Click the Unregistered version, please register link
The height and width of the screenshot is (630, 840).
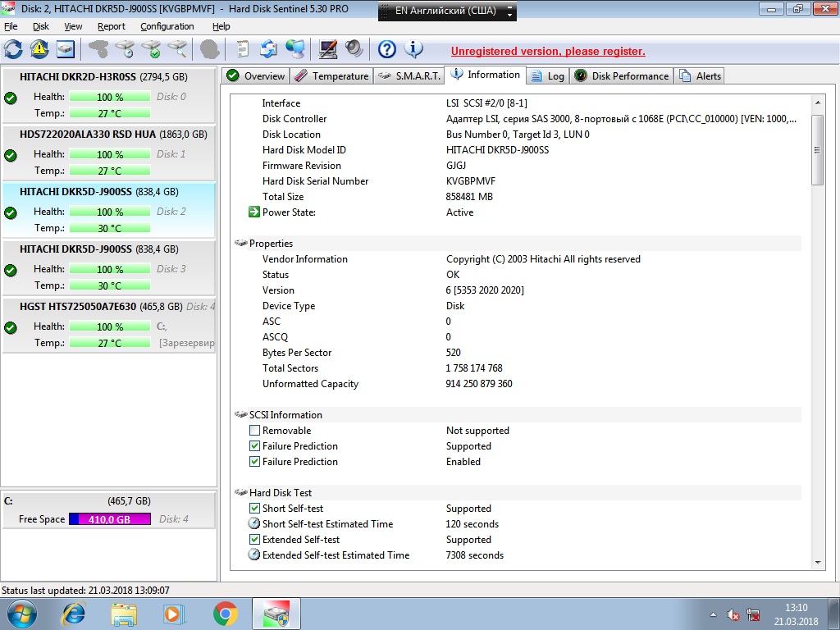(548, 52)
